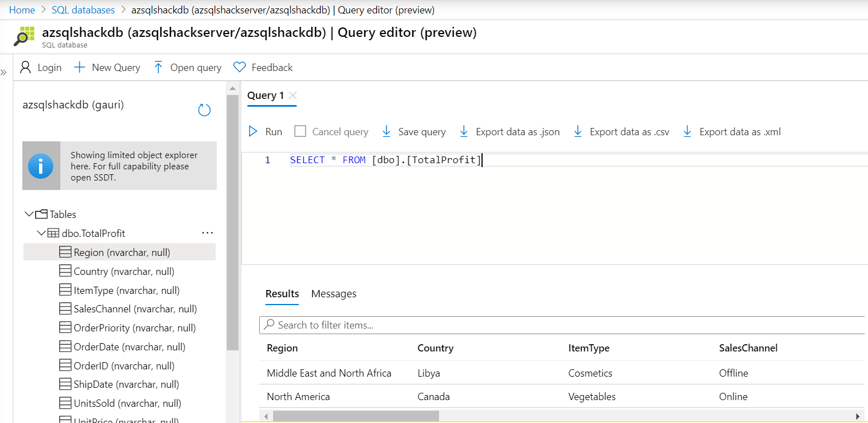Open SQL databases from the breadcrumb
Screen dimensions: 868x423
pyautogui.click(x=83, y=9)
